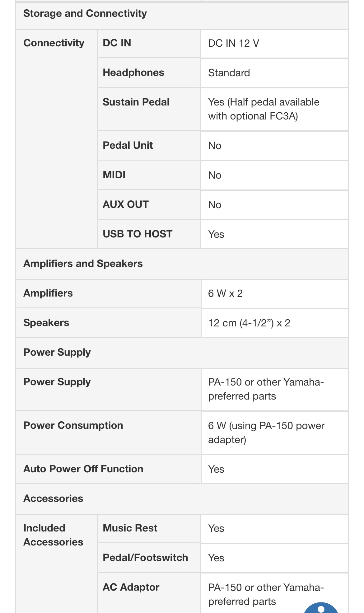Viewport: 364px width, 613px height.
Task: Select the DC IN 12 V value
Action: (233, 43)
